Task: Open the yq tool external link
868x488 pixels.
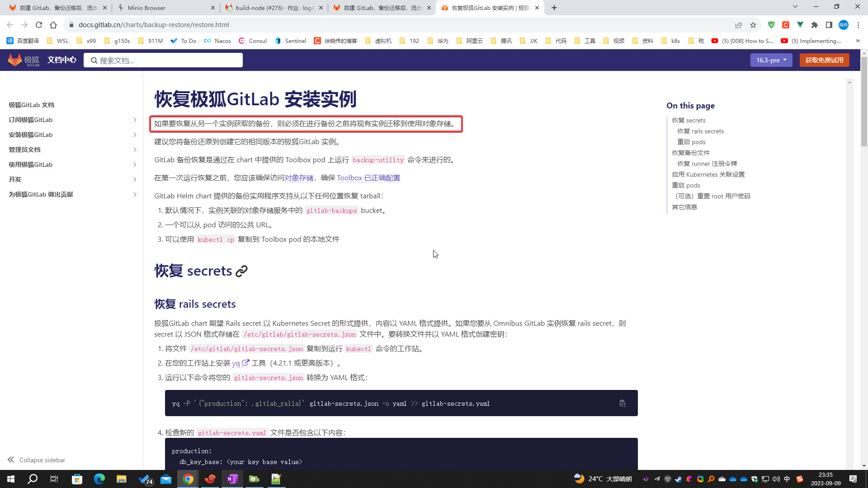Action: [x=241, y=363]
